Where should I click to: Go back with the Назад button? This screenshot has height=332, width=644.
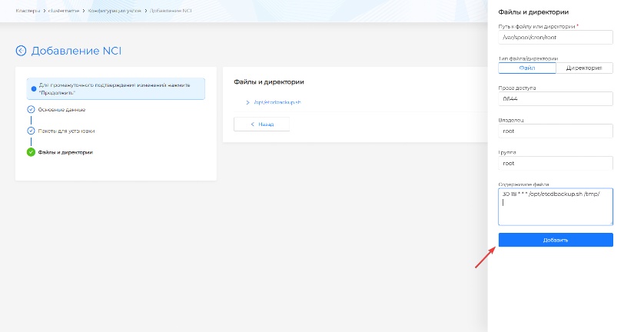261,124
